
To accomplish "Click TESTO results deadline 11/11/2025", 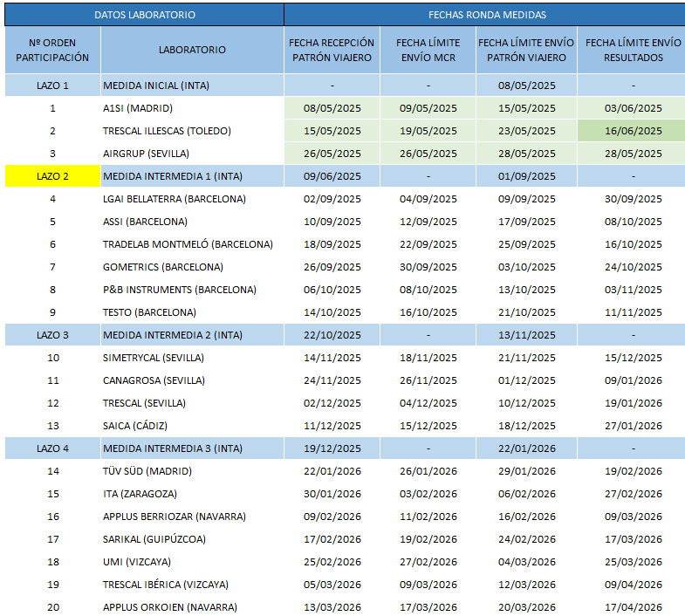I will (x=632, y=312).
